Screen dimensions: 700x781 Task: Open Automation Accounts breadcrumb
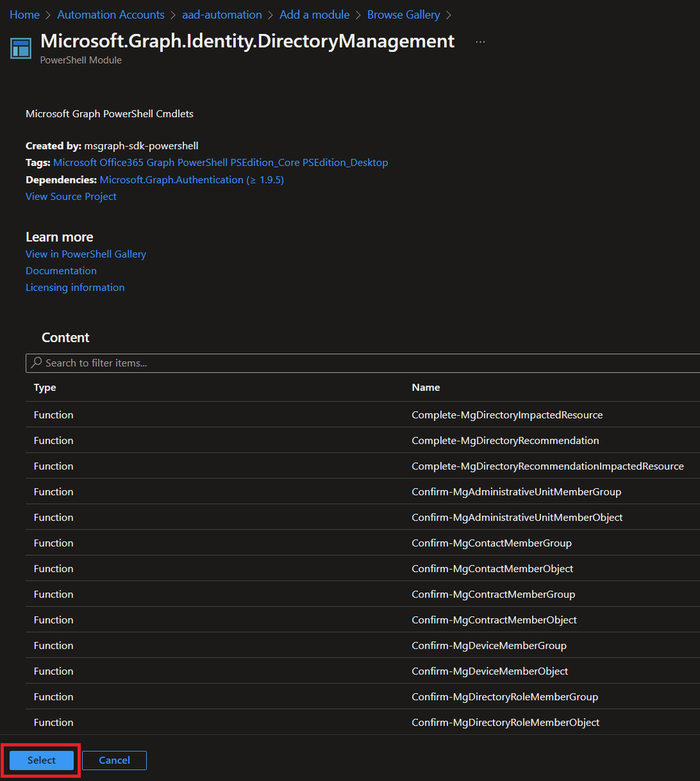point(111,14)
